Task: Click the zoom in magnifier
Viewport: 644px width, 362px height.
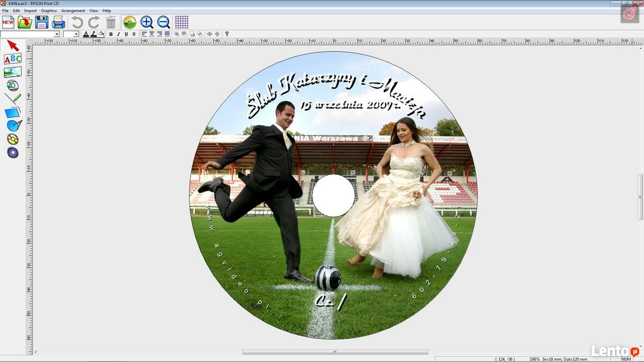Action: (x=147, y=22)
